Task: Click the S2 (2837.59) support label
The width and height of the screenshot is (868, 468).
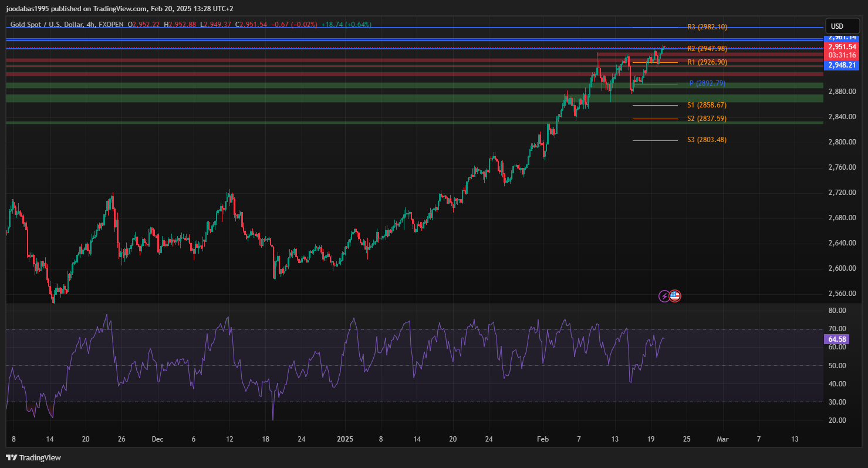Action: tap(707, 119)
